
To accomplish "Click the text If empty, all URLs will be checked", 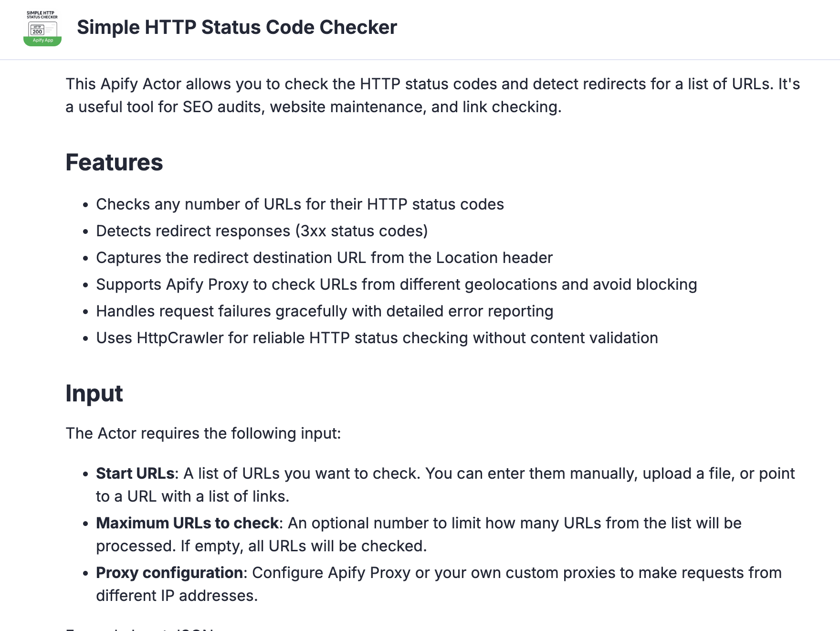I will pyautogui.click(x=304, y=546).
